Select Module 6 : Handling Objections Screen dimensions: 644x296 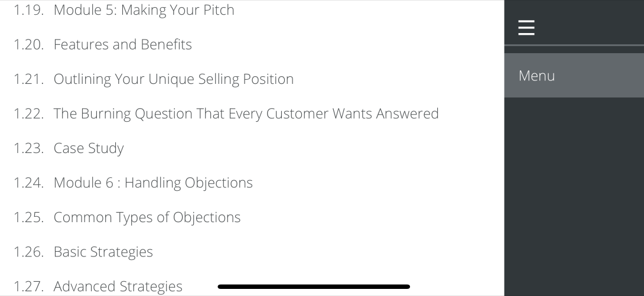153,183
